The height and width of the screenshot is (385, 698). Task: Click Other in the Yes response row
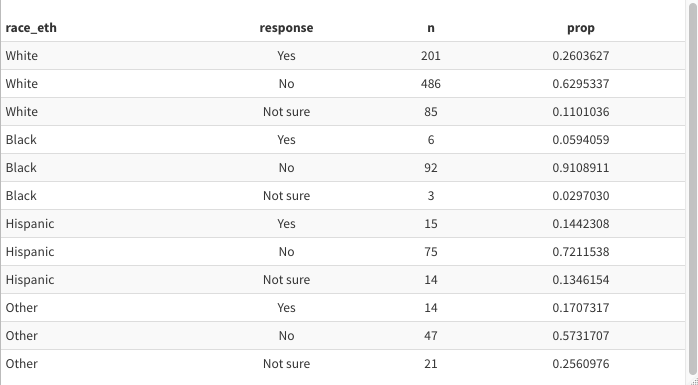21,308
